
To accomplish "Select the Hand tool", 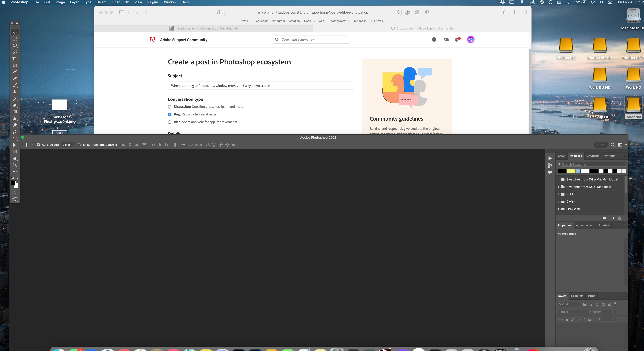I will pos(15,158).
